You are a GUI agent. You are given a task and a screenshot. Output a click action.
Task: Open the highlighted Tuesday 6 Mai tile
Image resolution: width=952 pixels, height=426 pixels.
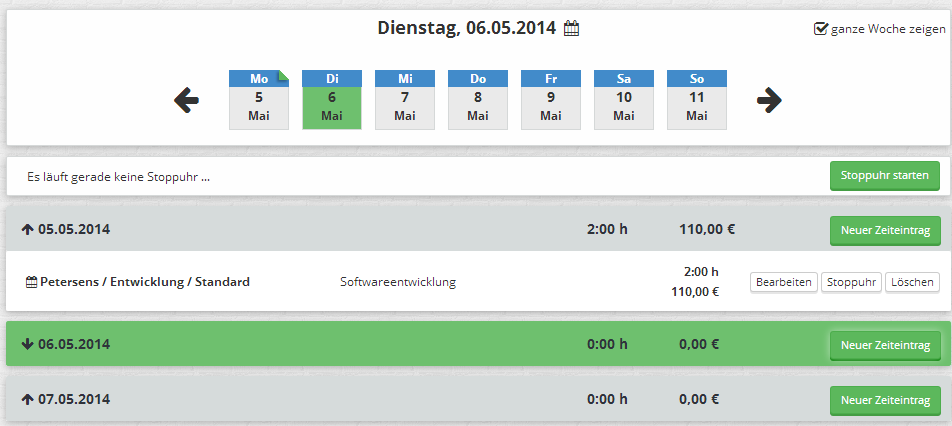(x=332, y=100)
